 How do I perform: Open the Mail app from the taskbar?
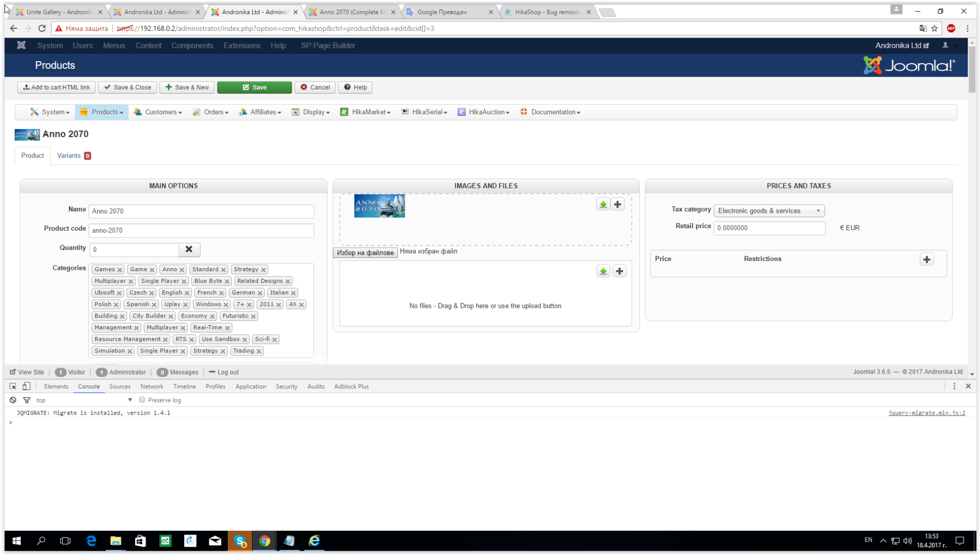click(215, 541)
